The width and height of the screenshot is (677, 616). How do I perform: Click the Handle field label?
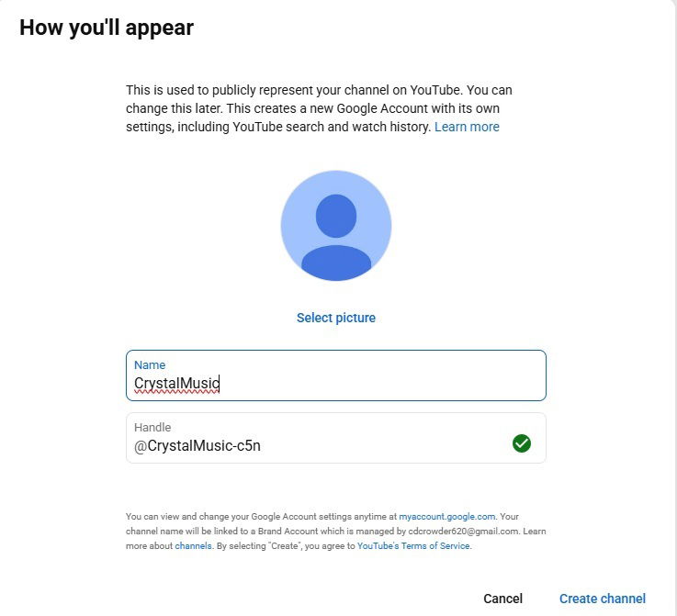coord(152,428)
